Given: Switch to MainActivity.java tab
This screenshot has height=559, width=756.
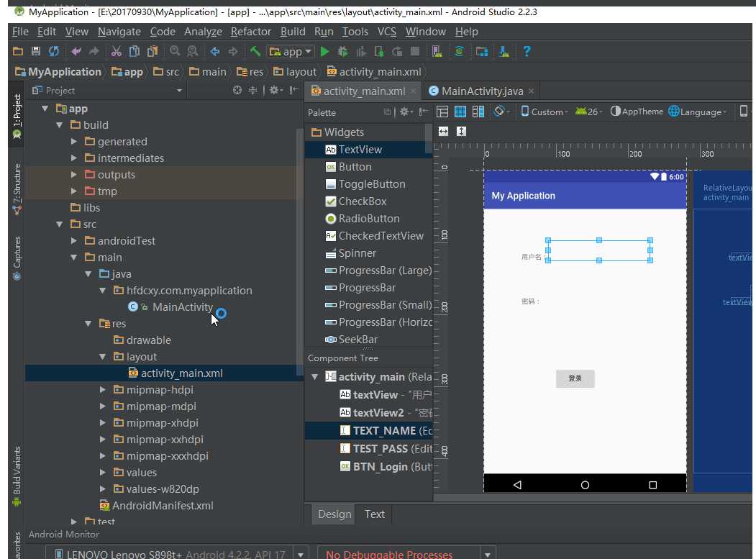Looking at the screenshot, I should (482, 91).
